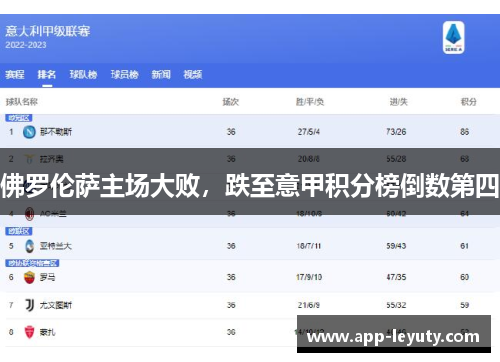This screenshot has width=500, height=362.
Task: Click the Juventus club crest
Action: click(30, 305)
